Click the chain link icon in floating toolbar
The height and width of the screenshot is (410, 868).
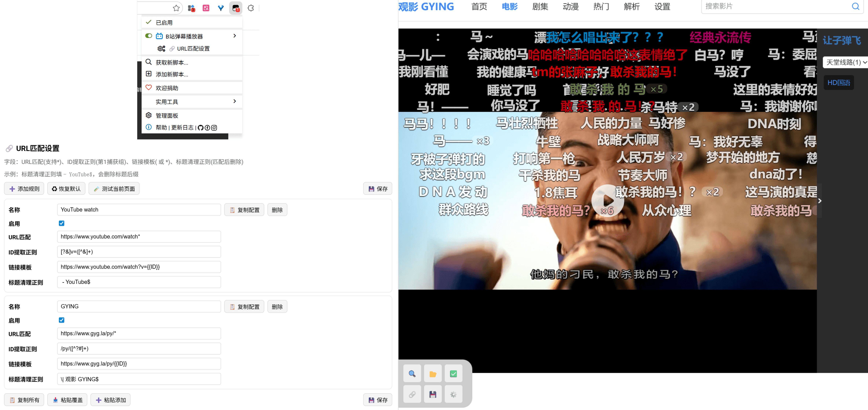412,394
